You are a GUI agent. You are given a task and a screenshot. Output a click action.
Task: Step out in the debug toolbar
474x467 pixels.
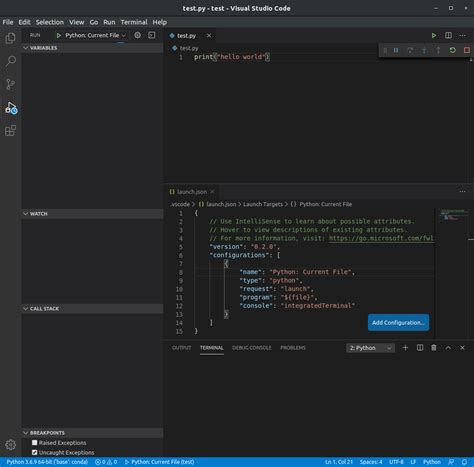(x=438, y=50)
